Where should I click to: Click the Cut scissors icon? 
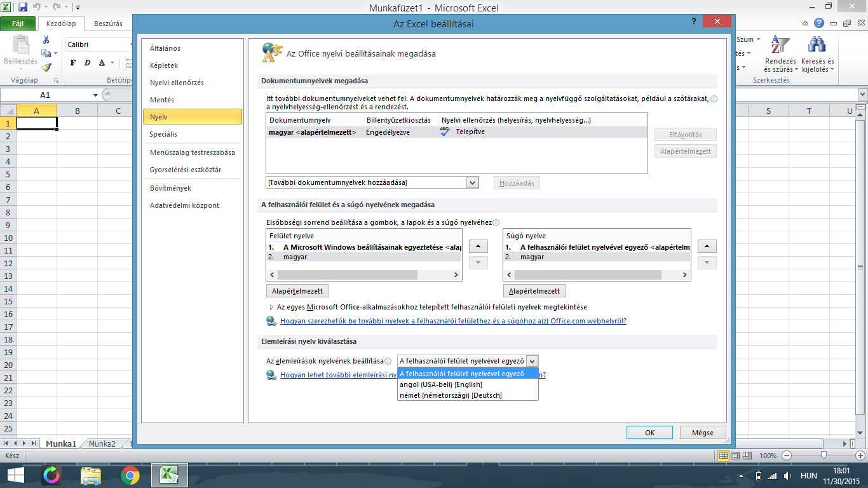pos(46,39)
